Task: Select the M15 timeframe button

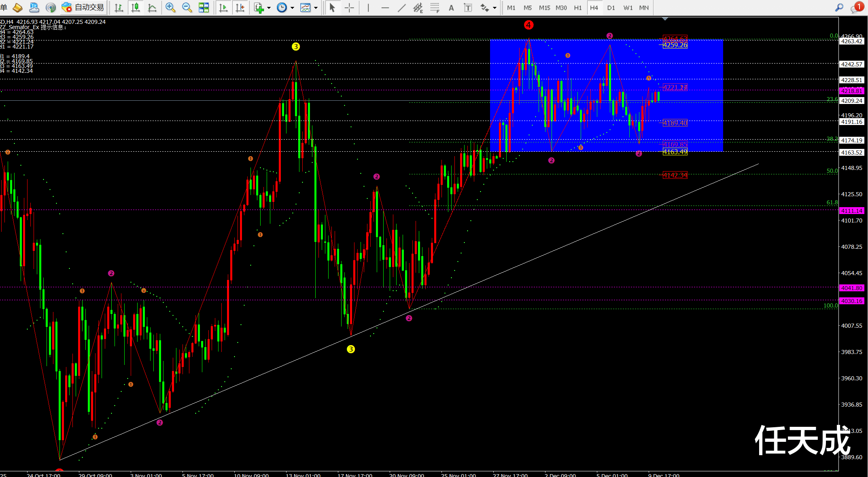Action: [544, 8]
